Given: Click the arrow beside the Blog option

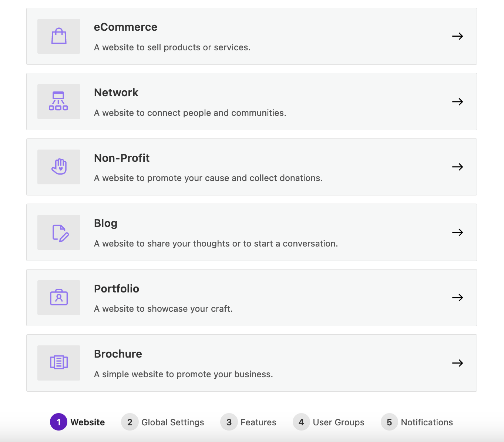Looking at the screenshot, I should 458,232.
